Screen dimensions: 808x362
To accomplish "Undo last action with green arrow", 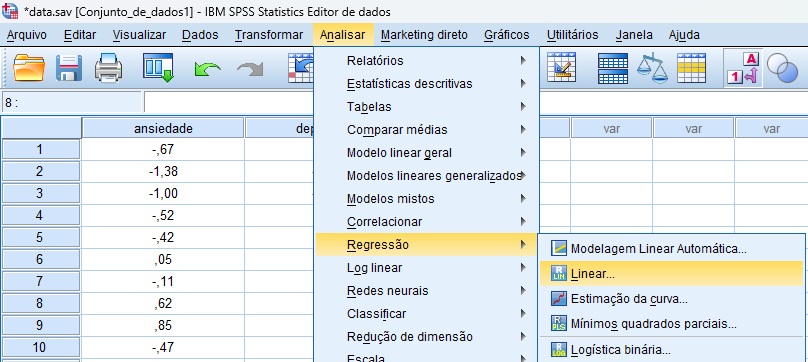I will [x=207, y=69].
